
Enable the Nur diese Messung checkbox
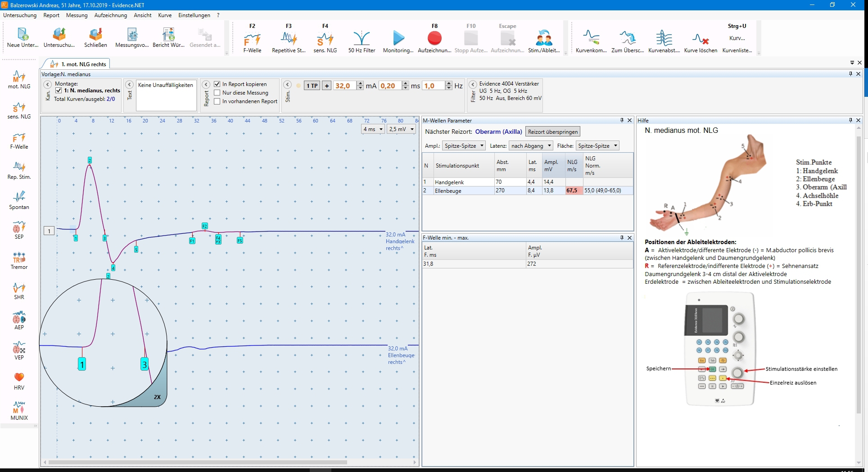coord(217,93)
